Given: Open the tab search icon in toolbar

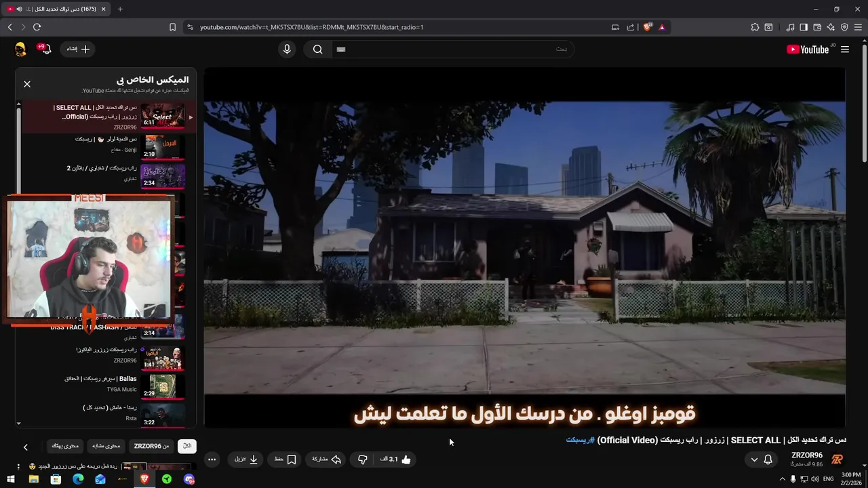Looking at the screenshot, I should 768,27.
